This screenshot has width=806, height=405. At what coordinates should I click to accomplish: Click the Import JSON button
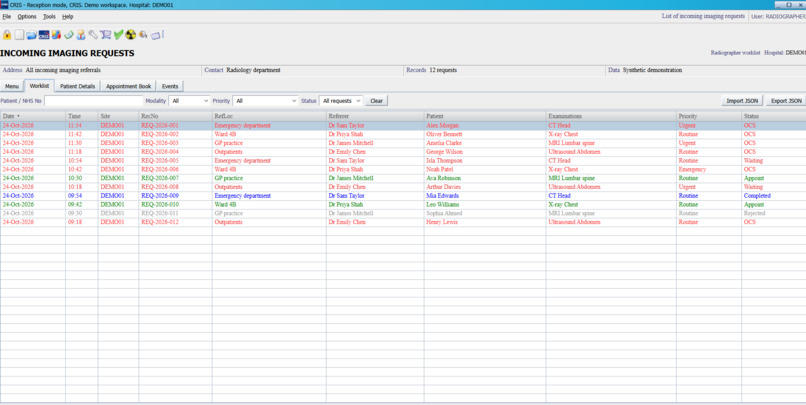(x=742, y=101)
